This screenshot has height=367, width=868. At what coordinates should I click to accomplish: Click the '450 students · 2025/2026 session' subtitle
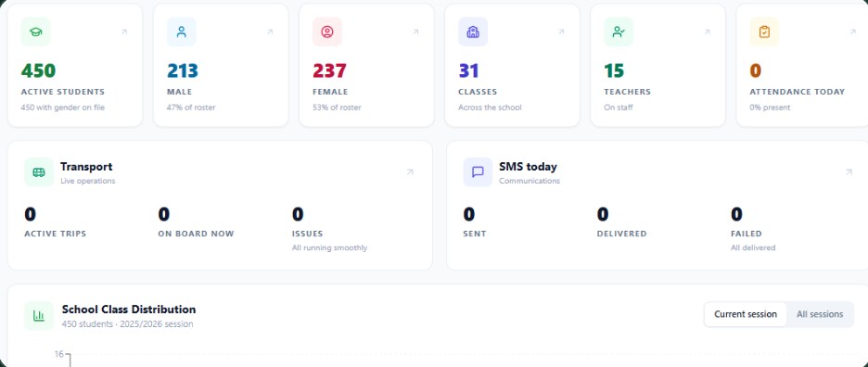pyautogui.click(x=127, y=324)
